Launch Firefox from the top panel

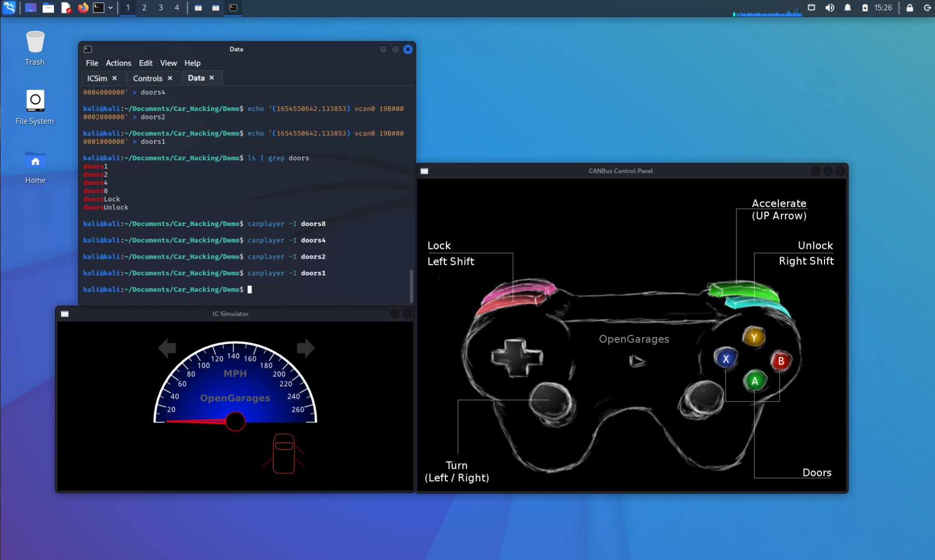coord(83,8)
